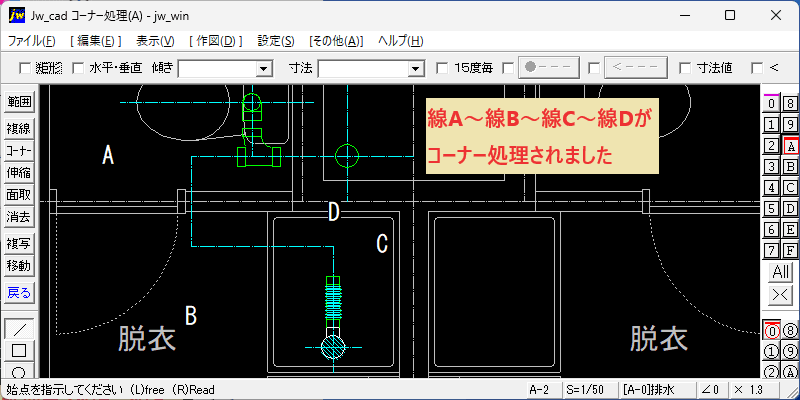Click the active layer A button

[x=790, y=146]
